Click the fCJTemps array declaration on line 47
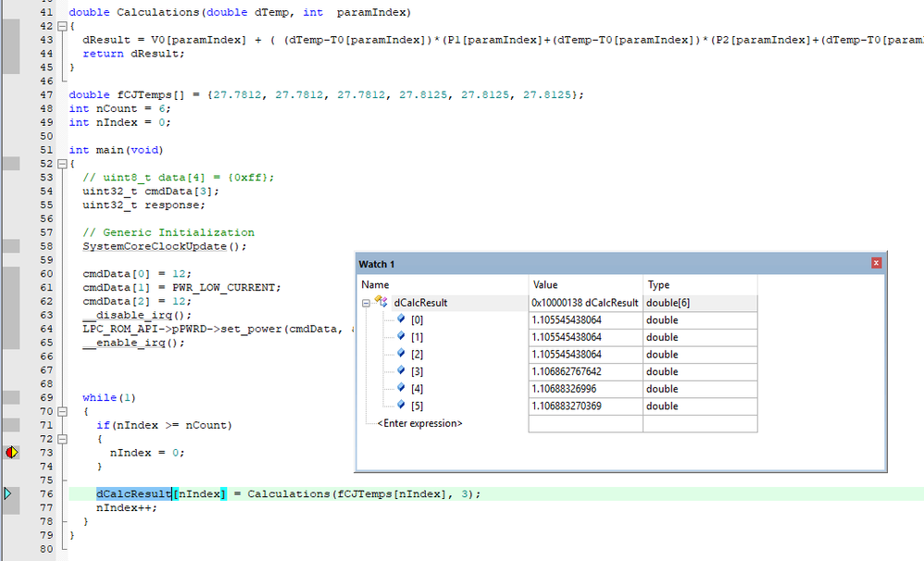 coord(326,94)
